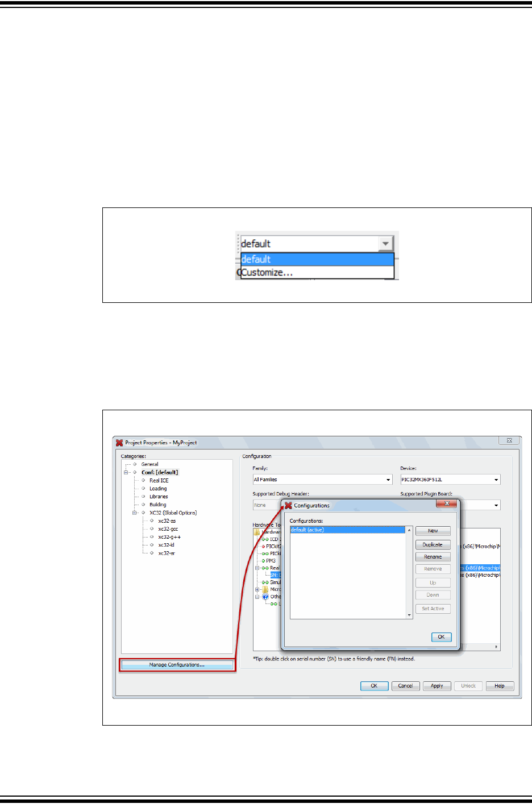
Task: Click the Supported Debug Header None field
Action: [x=267, y=505]
